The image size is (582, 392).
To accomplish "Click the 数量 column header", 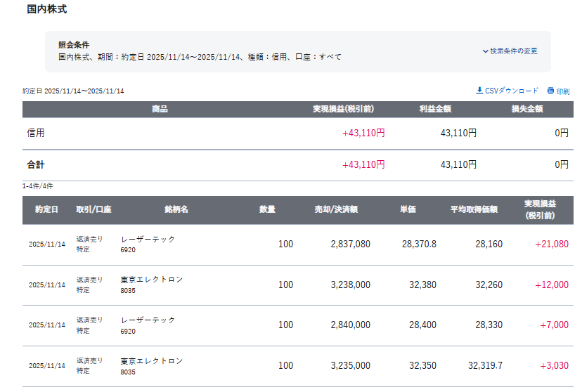I will tap(267, 209).
